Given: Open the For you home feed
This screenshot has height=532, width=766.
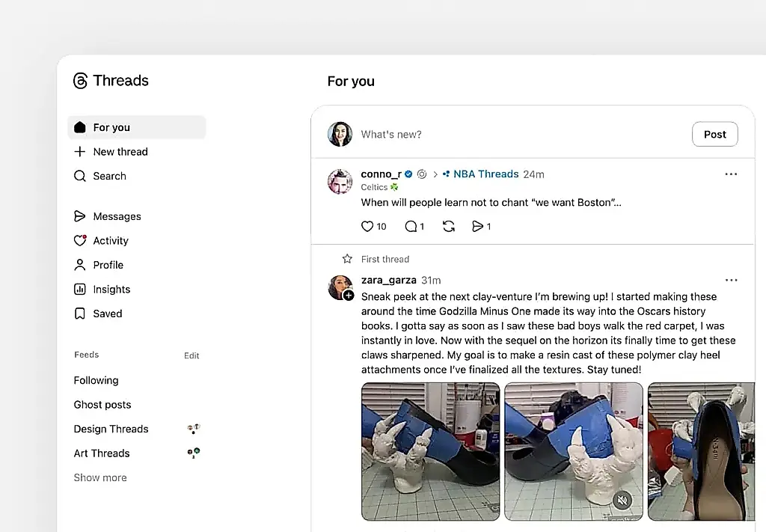Looking at the screenshot, I should (137, 127).
